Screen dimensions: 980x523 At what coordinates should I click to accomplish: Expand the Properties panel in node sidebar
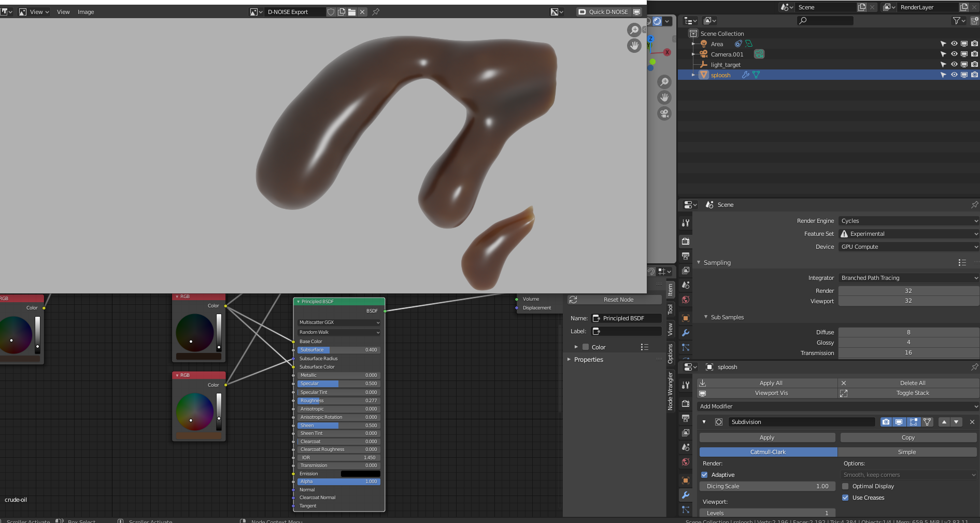point(569,360)
